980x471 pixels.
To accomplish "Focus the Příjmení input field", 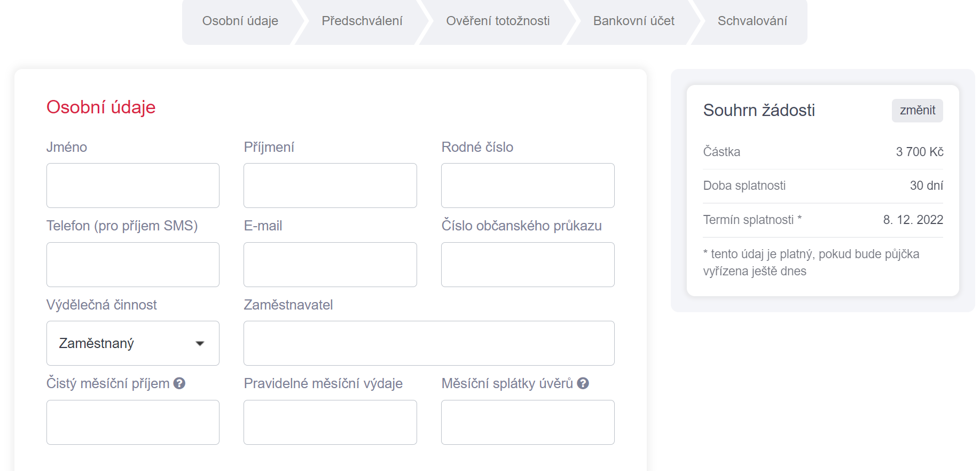I will click(330, 186).
